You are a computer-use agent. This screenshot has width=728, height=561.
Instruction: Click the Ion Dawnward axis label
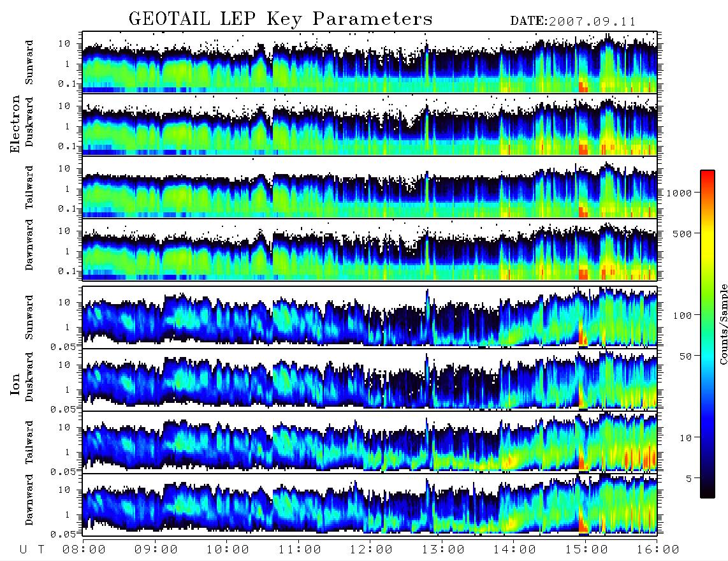pos(29,500)
